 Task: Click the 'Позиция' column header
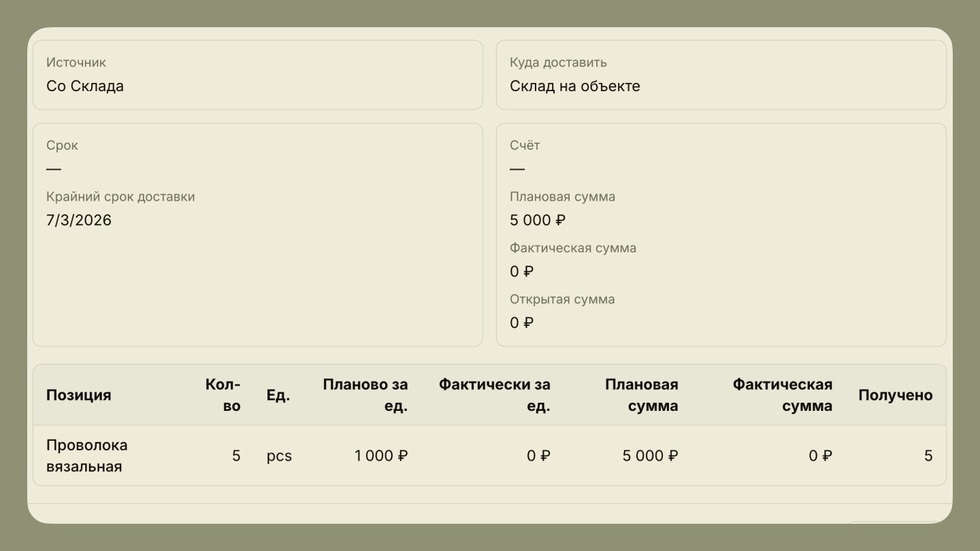click(x=78, y=395)
